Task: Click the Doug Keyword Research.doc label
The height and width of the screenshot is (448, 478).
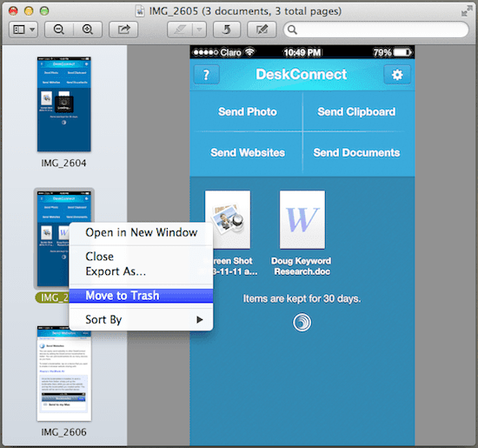Action: coord(302,266)
